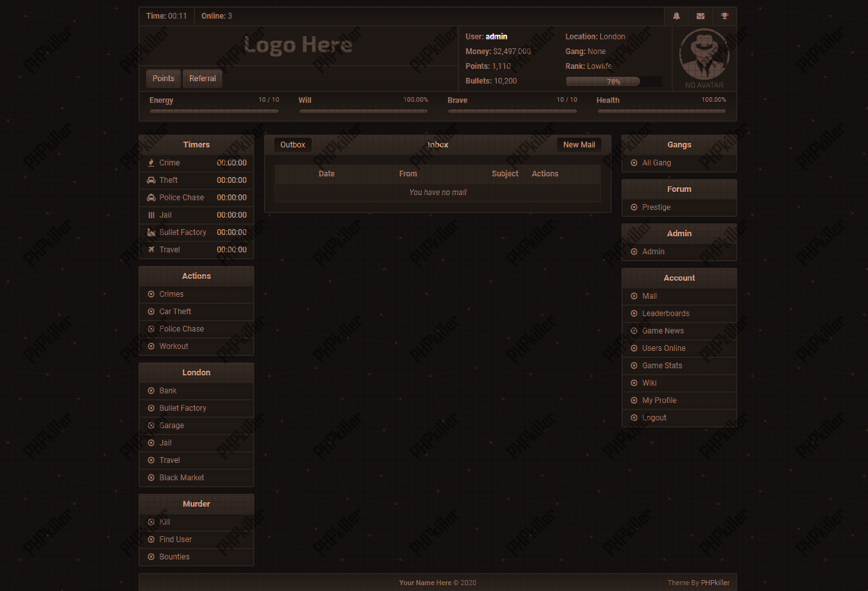Click the Travel plane icon in Timers
Screen dimensions: 868x591
click(x=151, y=250)
